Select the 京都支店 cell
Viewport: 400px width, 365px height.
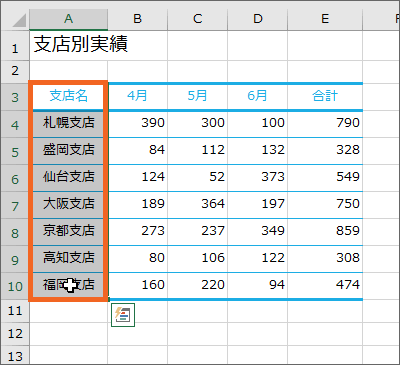pyautogui.click(x=68, y=232)
